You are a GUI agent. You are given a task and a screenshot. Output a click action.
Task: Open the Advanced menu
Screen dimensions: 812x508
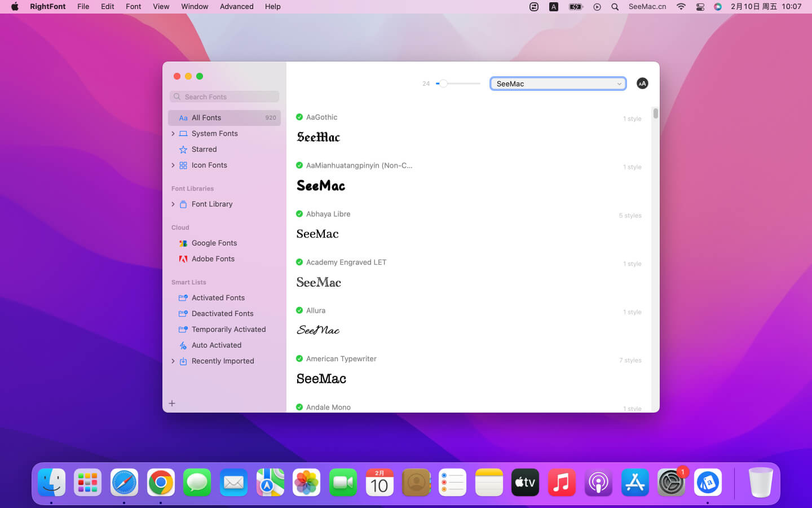pyautogui.click(x=236, y=7)
